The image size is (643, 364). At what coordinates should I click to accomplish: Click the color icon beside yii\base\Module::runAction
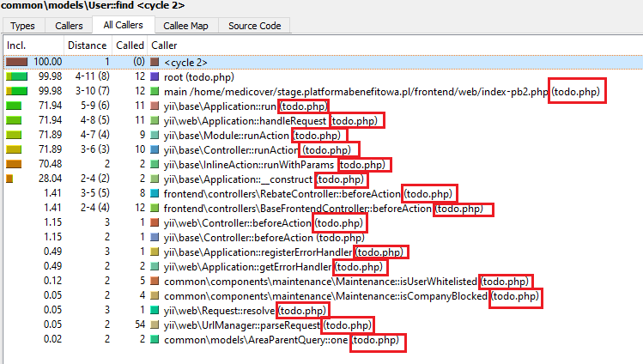click(155, 136)
